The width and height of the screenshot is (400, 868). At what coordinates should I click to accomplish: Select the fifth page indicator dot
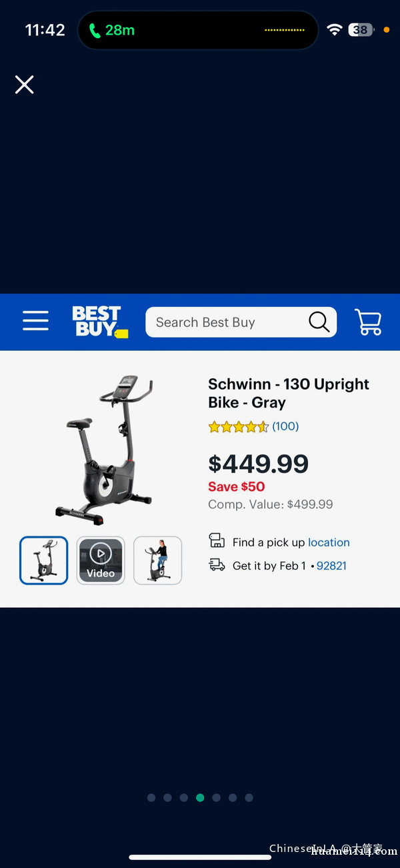tap(216, 798)
